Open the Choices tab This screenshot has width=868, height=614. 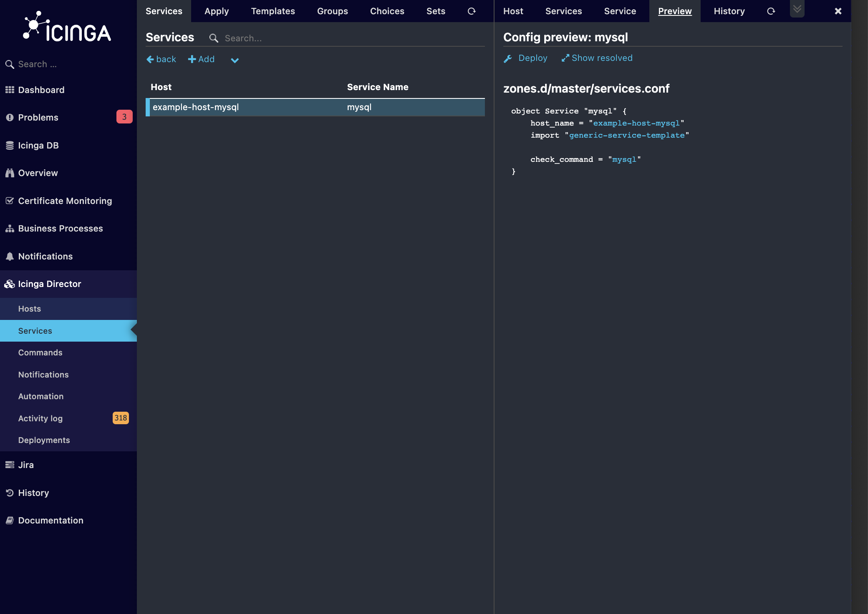coord(387,11)
